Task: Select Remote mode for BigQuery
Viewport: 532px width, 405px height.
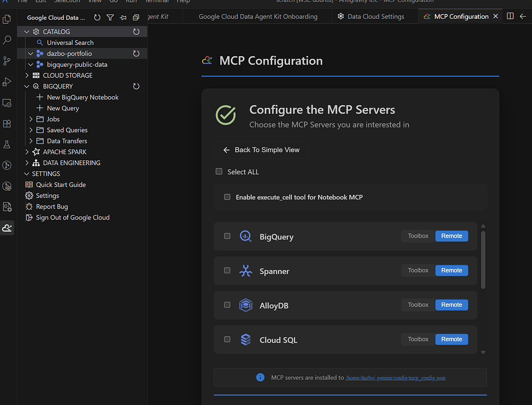Action: (451, 236)
